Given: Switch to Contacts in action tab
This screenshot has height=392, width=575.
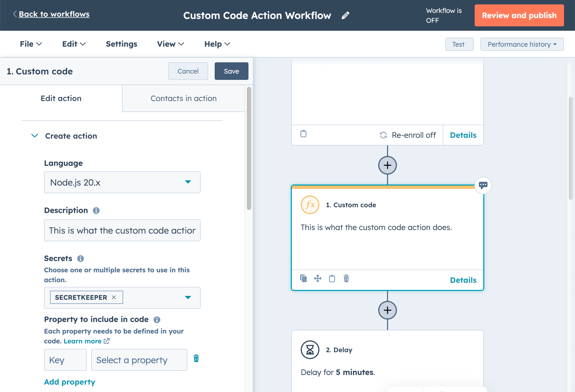Looking at the screenshot, I should pos(183,98).
